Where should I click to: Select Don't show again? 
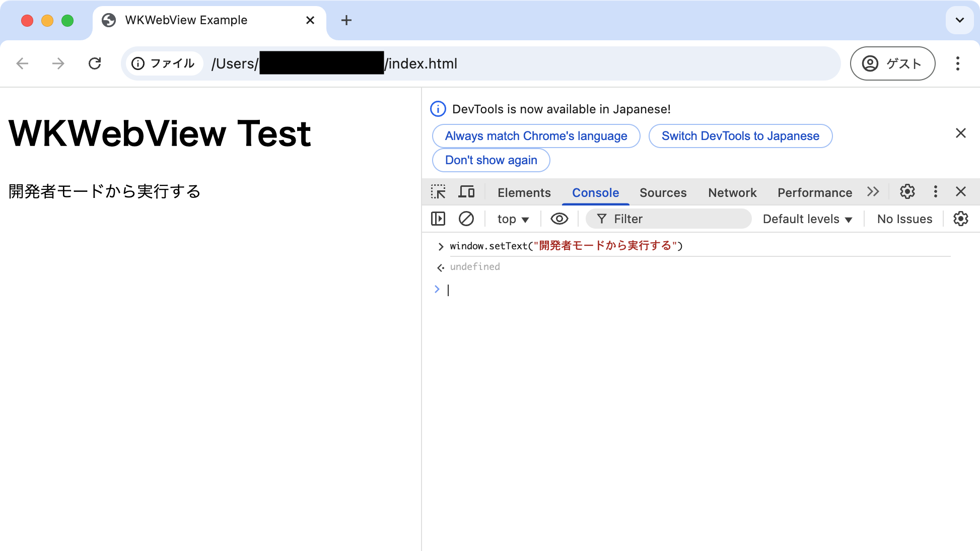[x=491, y=160]
